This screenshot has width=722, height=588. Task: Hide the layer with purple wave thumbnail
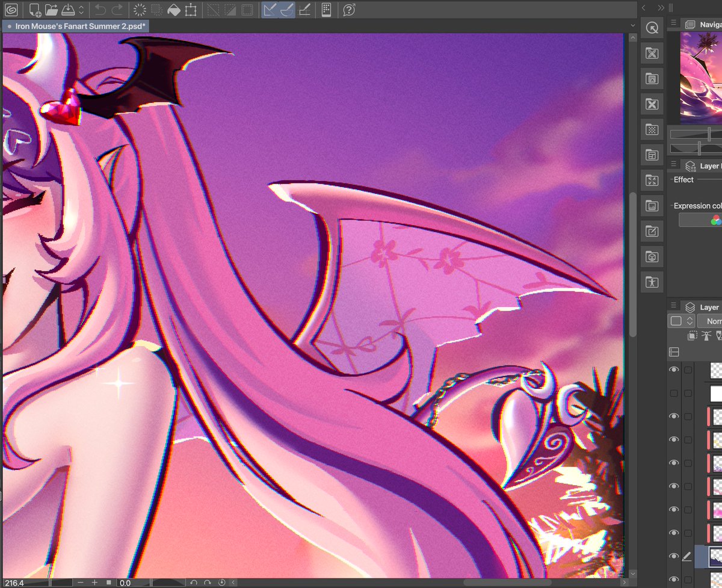point(674,463)
